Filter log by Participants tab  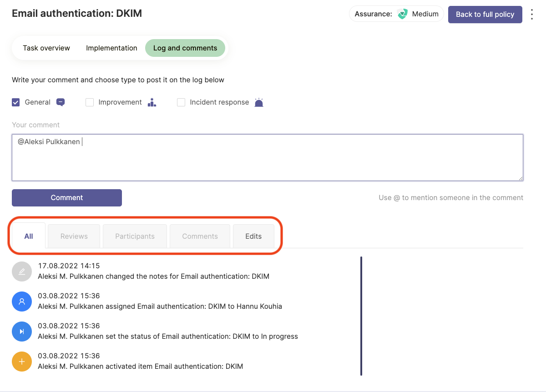point(135,236)
